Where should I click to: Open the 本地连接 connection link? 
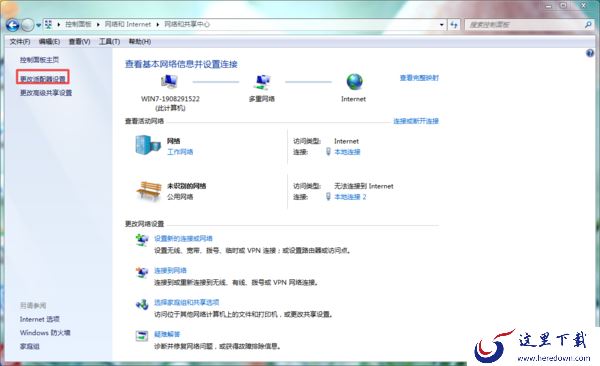tap(347, 152)
